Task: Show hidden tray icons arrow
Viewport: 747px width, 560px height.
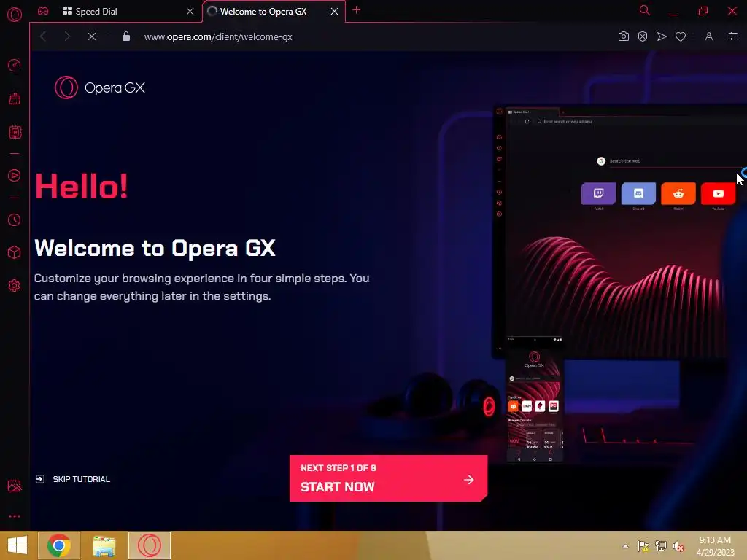Action: tap(625, 546)
